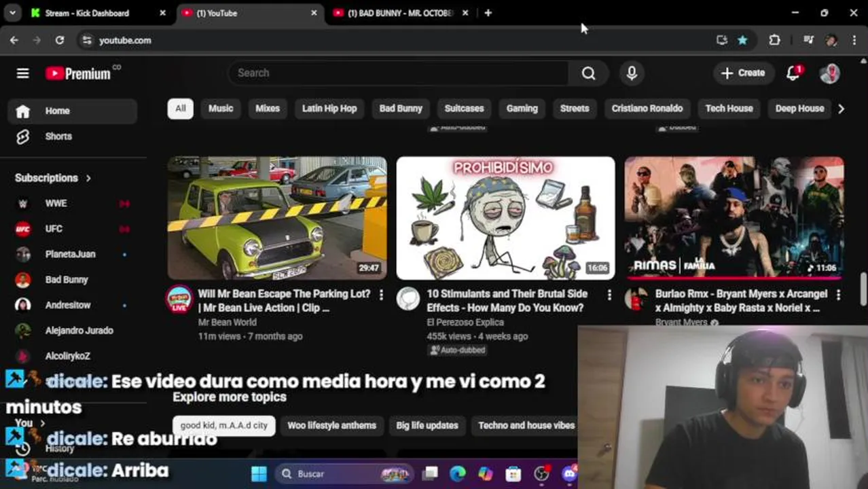Go to Home in sidebar
The height and width of the screenshot is (489, 868).
coord(73,111)
